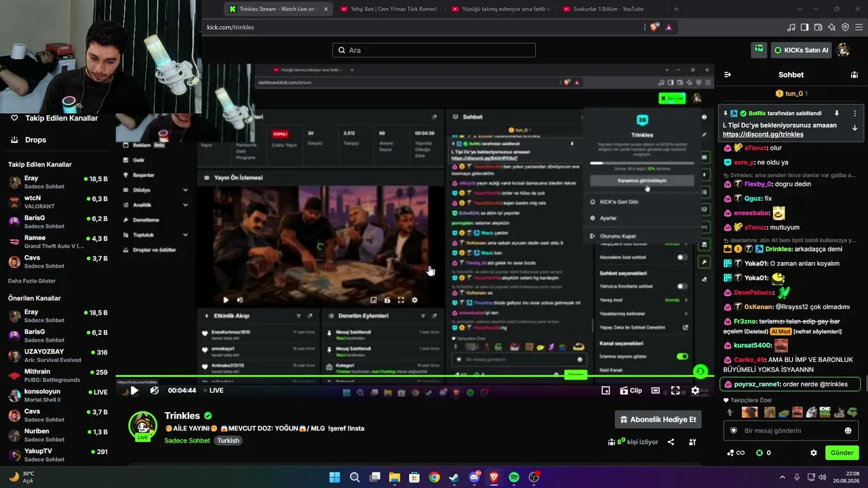Open chat settings gear beside Gönder

point(814,453)
